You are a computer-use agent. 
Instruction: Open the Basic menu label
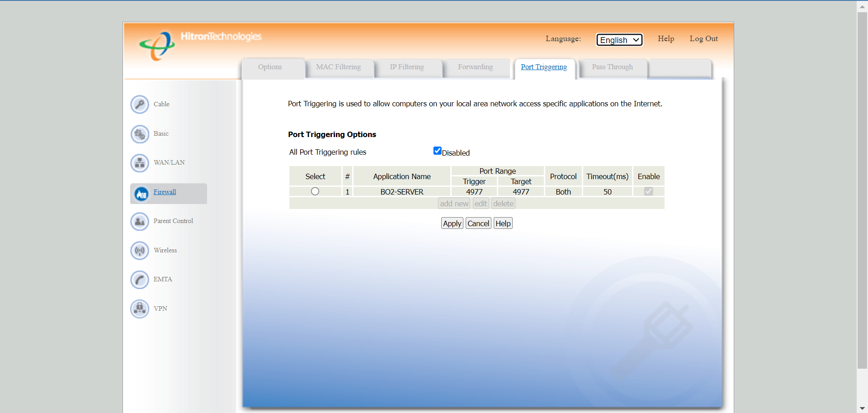tap(161, 133)
